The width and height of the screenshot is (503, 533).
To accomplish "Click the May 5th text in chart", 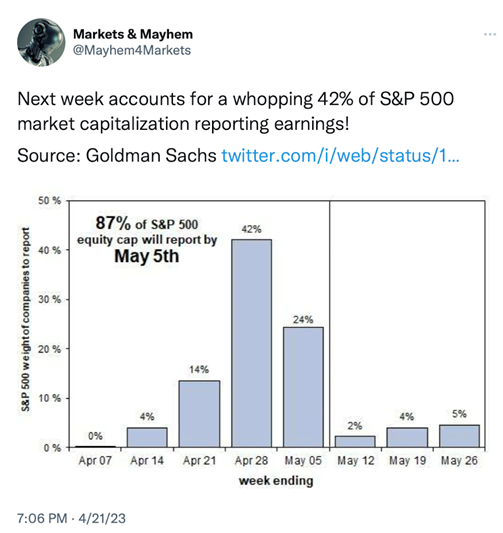I will coord(146,256).
